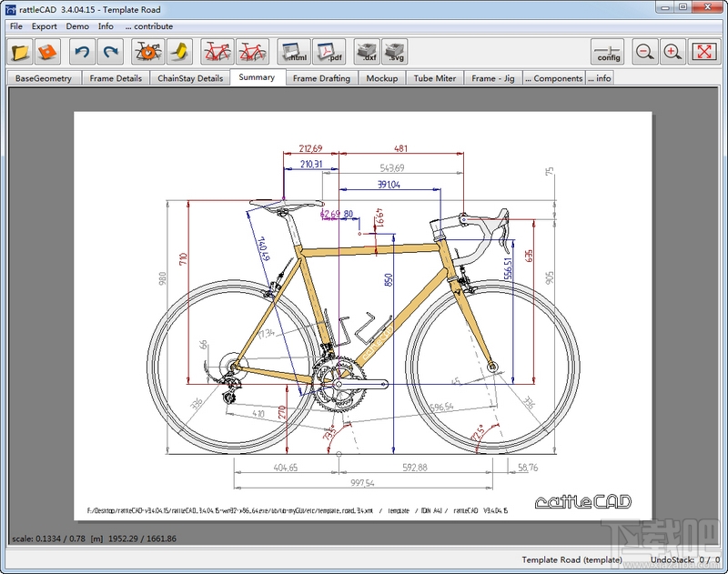The height and width of the screenshot is (574, 728).
Task: Open the Frame - Jig tab
Action: pos(492,78)
